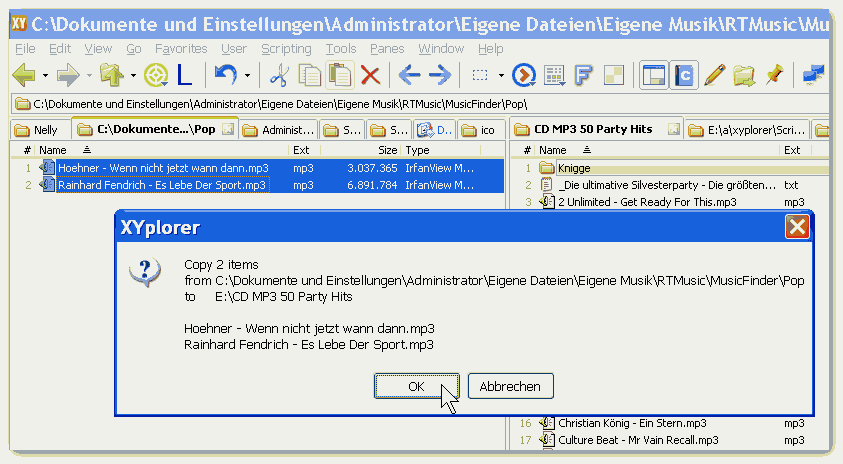Open the Go menu
The image size is (843, 464).
click(134, 49)
